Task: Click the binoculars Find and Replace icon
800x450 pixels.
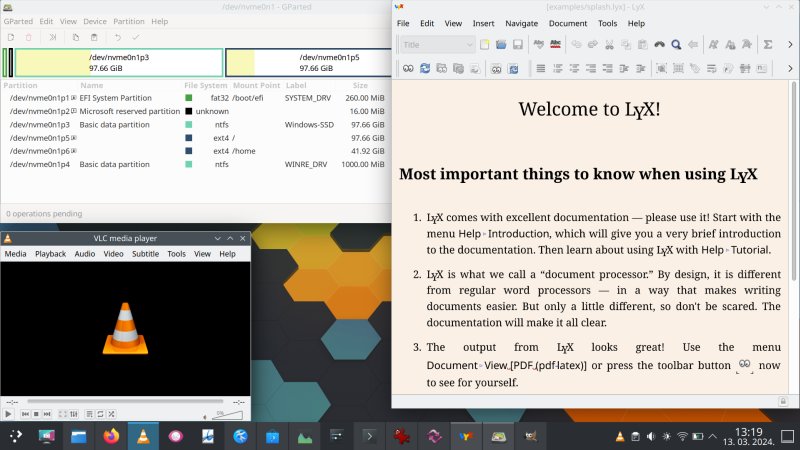Action: (660, 45)
